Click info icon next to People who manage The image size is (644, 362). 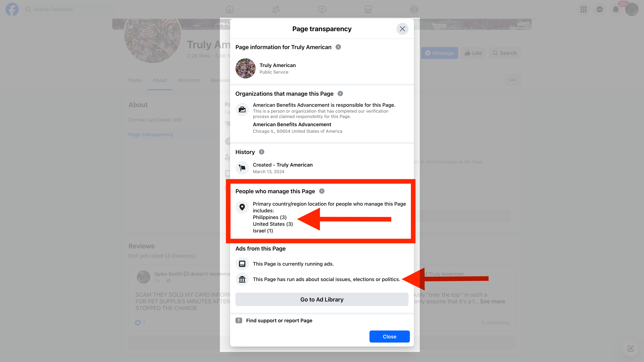(322, 191)
